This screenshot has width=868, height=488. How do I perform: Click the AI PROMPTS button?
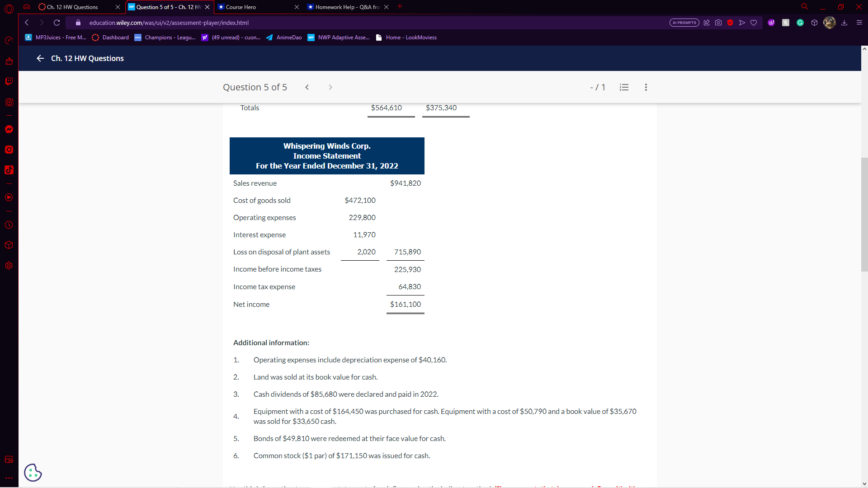click(x=684, y=23)
